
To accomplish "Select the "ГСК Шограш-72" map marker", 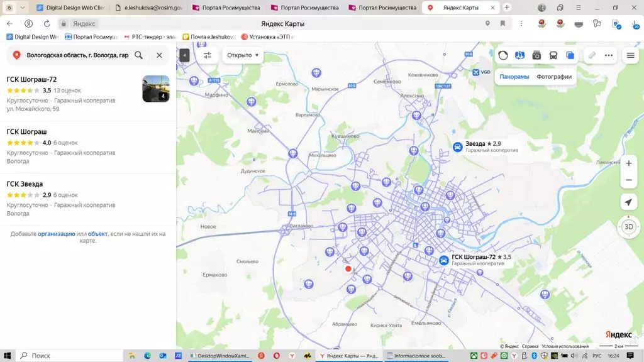I will click(x=443, y=260).
